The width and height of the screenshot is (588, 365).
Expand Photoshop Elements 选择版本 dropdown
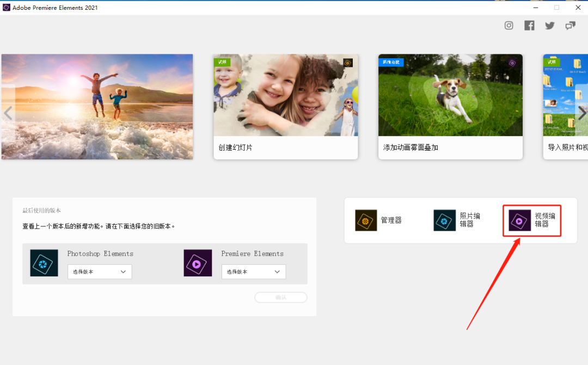[100, 271]
